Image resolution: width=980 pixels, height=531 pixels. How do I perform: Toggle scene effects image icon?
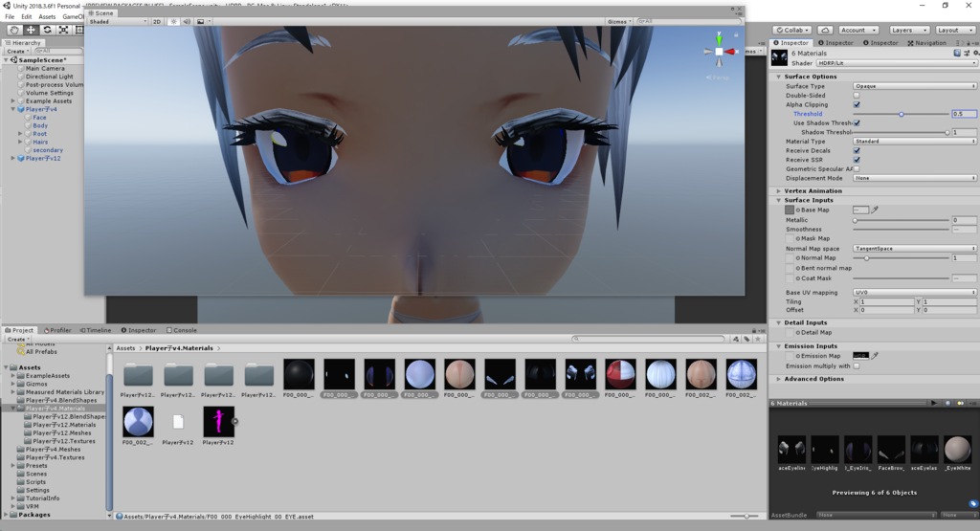pos(200,21)
